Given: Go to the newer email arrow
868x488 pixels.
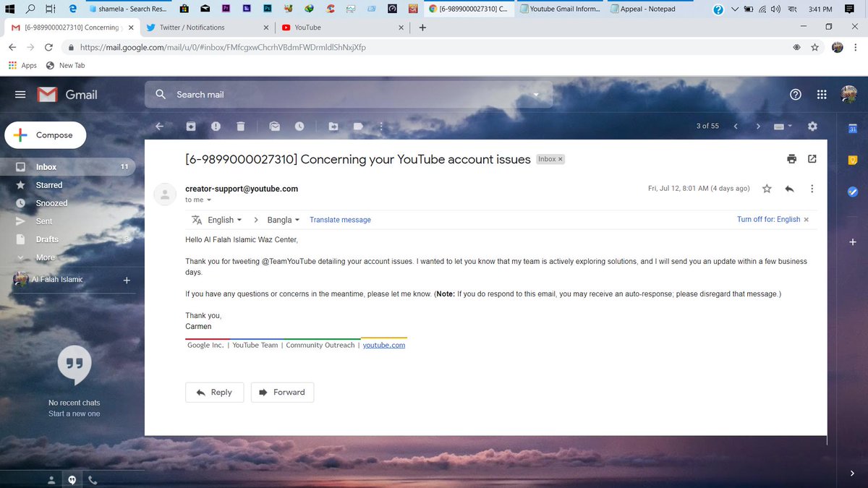Looking at the screenshot, I should (736, 126).
